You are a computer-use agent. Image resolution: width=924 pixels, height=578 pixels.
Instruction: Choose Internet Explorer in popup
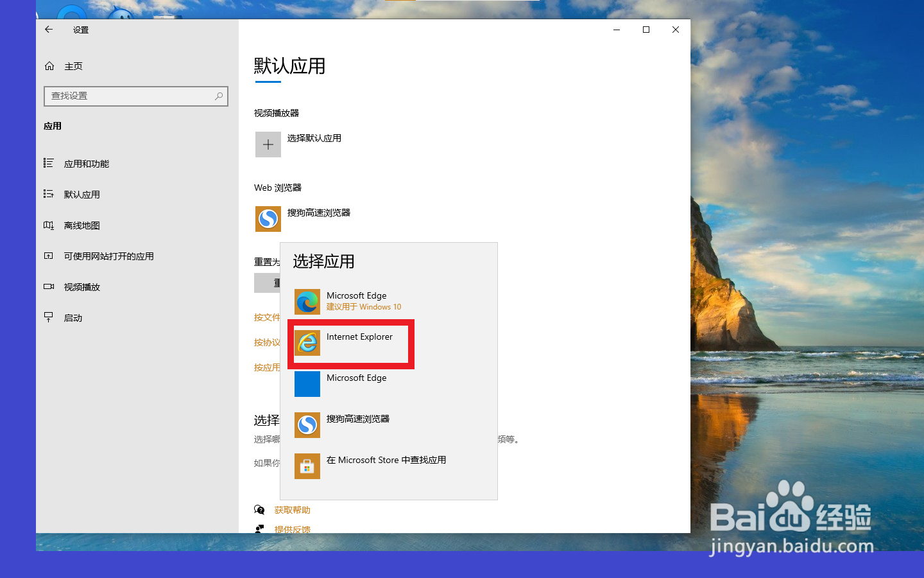pyautogui.click(x=389, y=343)
